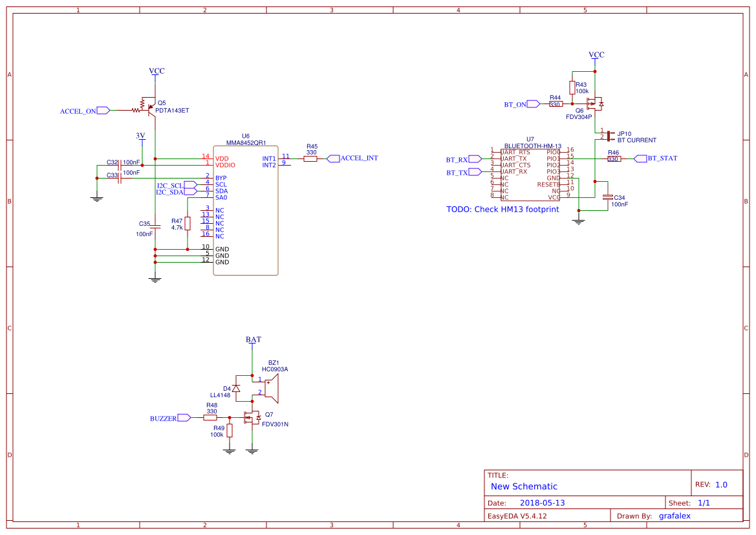Select capacitor C34 100nF symbol
This screenshot has height=535, width=756.
click(609, 197)
